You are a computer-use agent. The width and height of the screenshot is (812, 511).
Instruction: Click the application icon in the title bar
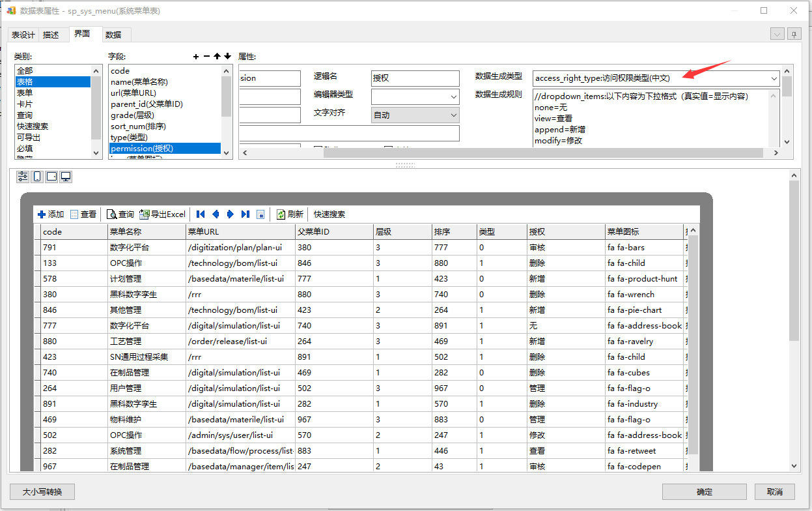click(x=11, y=10)
